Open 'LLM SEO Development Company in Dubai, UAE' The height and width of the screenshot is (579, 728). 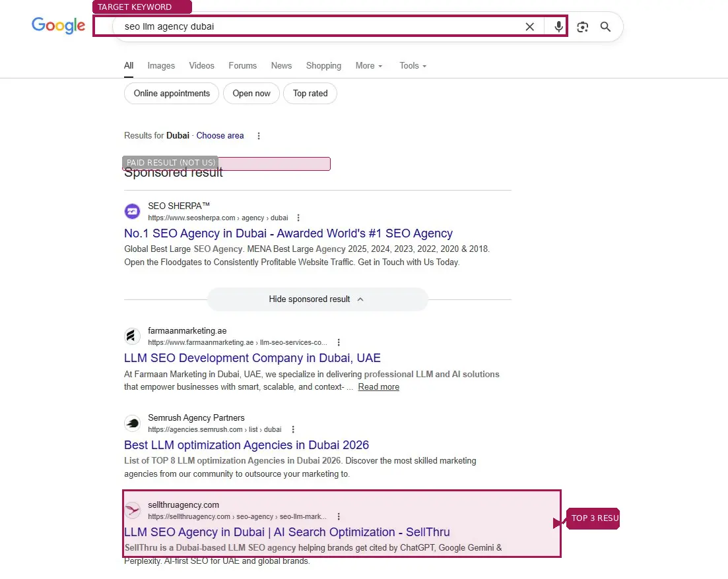(x=252, y=358)
